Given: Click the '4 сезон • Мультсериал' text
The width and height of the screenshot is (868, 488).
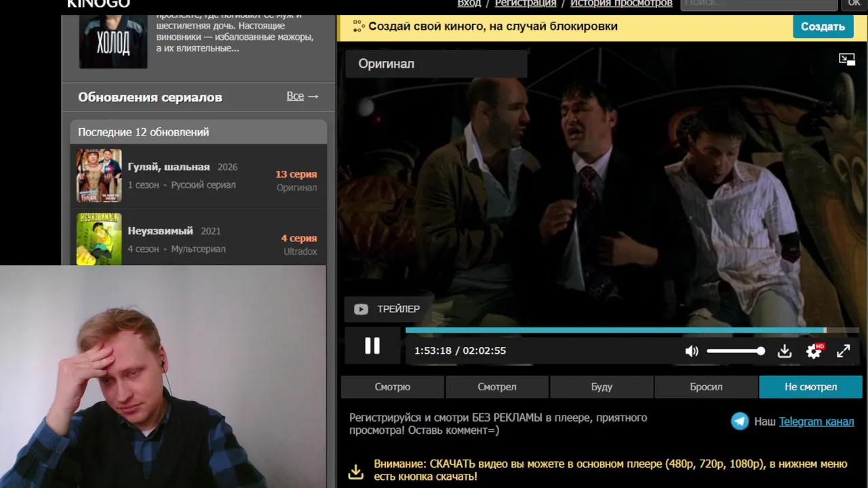Looking at the screenshot, I should (176, 249).
